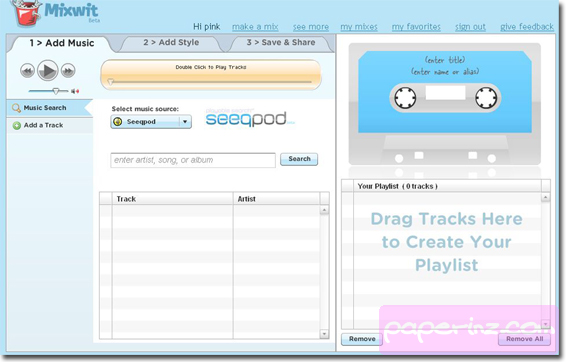Click up arrow of playlist scrollbar
This screenshot has width=570, height=362.
pyautogui.click(x=545, y=198)
